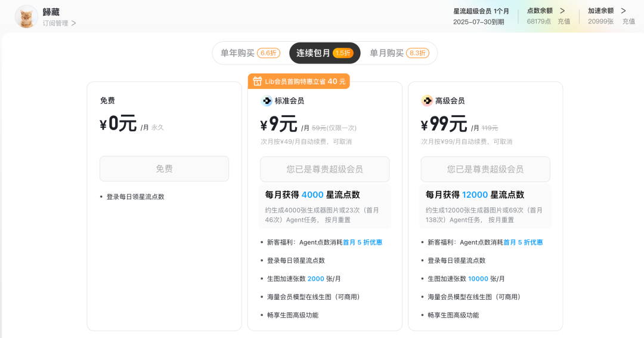This screenshot has height=338, width=644.
Task: Select the 单月购买 billing tab
Action: (x=399, y=53)
